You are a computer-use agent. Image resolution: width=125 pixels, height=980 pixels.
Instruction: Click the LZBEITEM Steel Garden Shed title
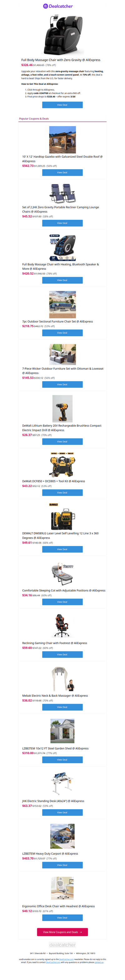[x=55, y=748]
